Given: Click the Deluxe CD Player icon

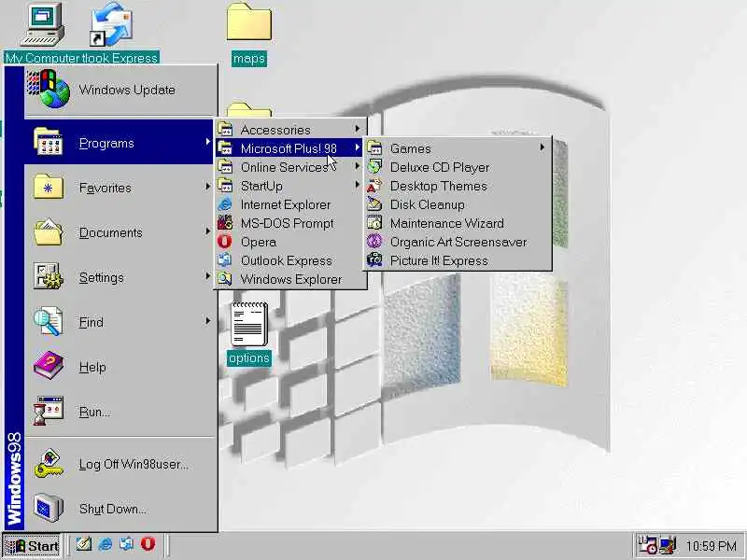Looking at the screenshot, I should click(374, 167).
